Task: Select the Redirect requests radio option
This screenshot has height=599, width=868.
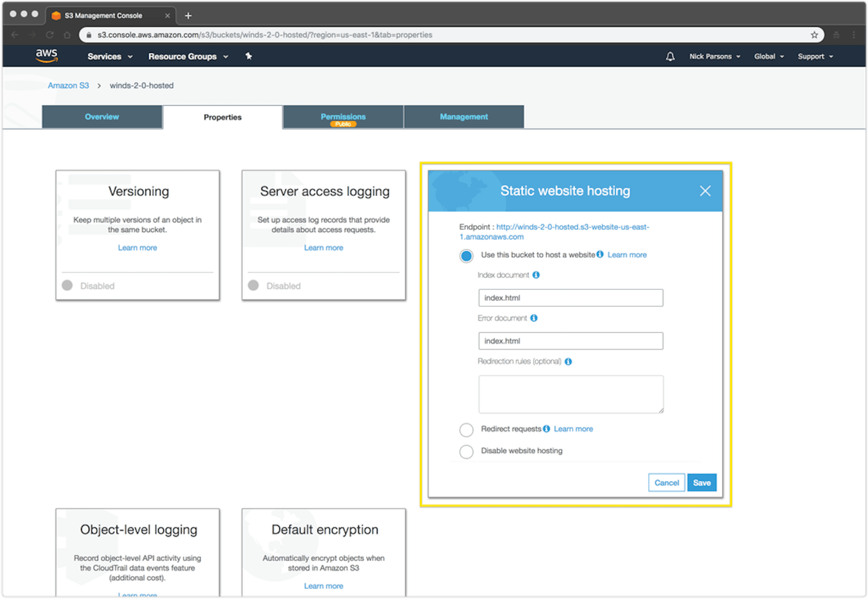Action: pyautogui.click(x=466, y=430)
